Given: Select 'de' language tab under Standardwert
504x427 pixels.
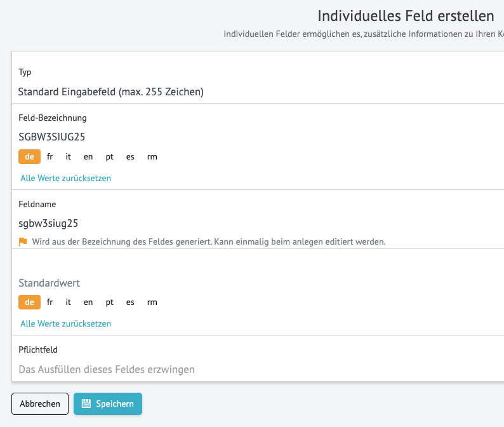Looking at the screenshot, I should pos(29,302).
